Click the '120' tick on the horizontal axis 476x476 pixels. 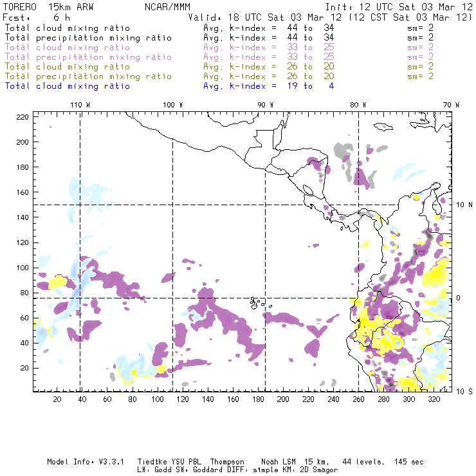(x=183, y=399)
